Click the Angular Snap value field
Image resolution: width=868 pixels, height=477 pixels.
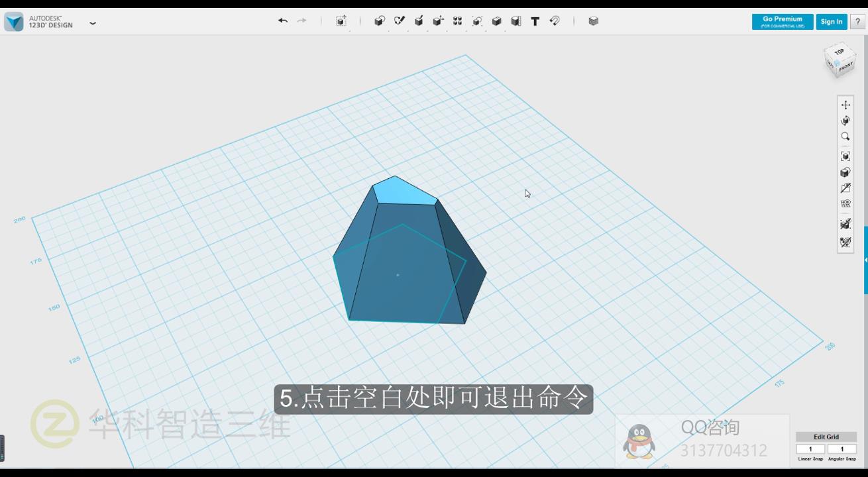[842, 449]
